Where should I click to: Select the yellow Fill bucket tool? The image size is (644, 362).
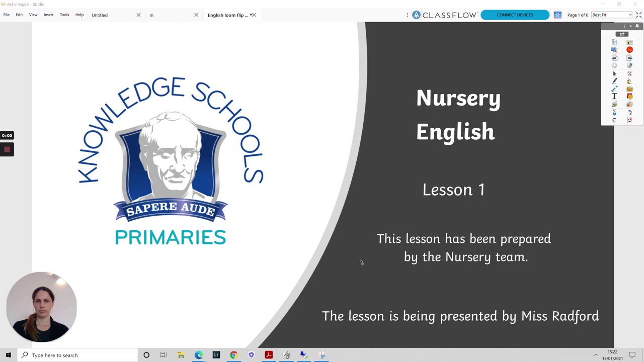point(629,81)
